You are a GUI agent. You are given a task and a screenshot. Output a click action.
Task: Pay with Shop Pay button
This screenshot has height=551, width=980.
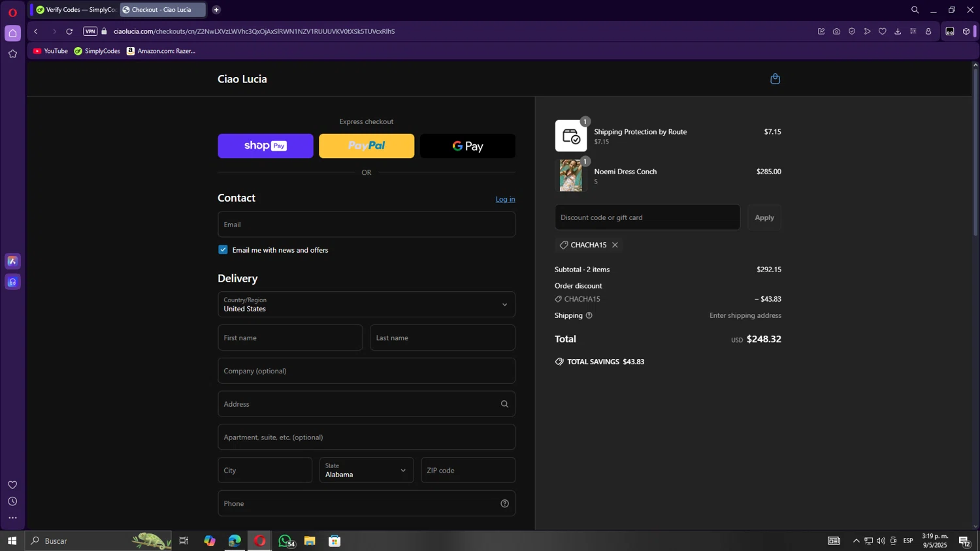point(265,146)
